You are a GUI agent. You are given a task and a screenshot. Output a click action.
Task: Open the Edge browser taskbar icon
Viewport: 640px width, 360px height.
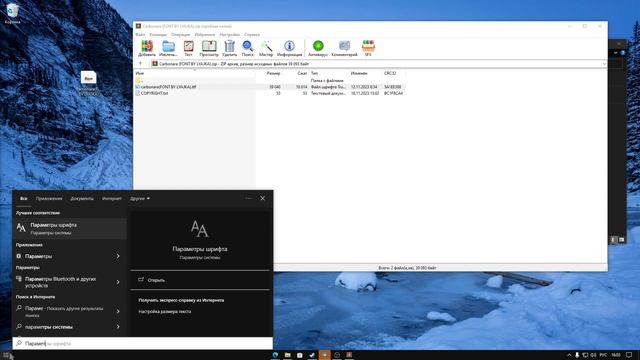pos(275,355)
